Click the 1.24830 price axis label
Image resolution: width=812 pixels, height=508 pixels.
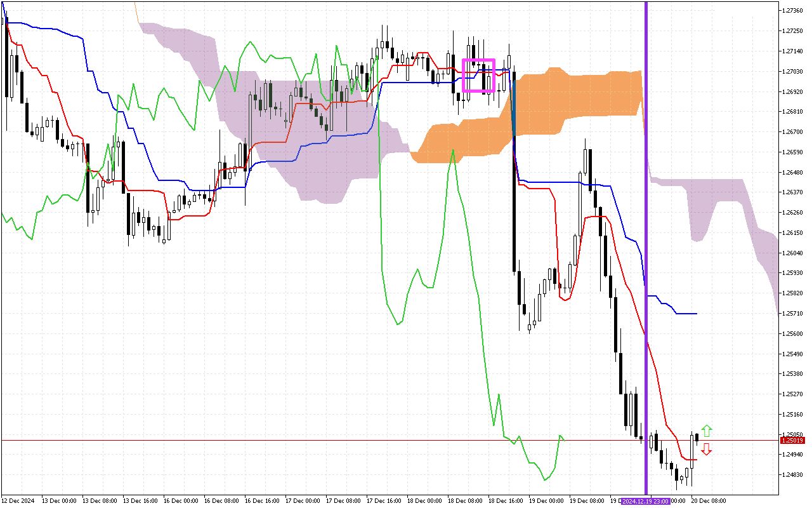(793, 475)
